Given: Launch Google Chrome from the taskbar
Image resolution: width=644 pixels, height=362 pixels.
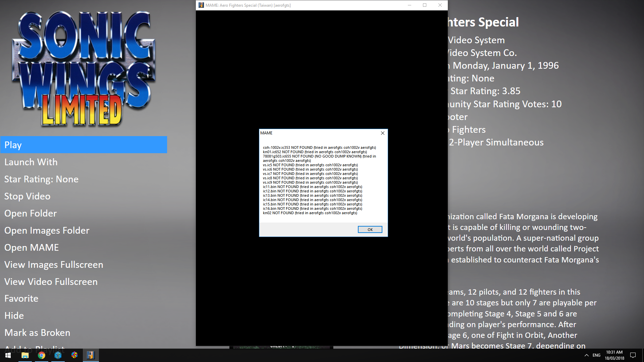Looking at the screenshot, I should click(x=42, y=355).
